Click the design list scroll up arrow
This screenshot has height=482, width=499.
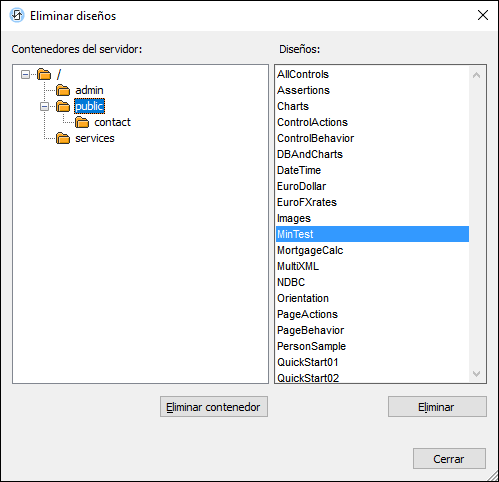coord(476,75)
